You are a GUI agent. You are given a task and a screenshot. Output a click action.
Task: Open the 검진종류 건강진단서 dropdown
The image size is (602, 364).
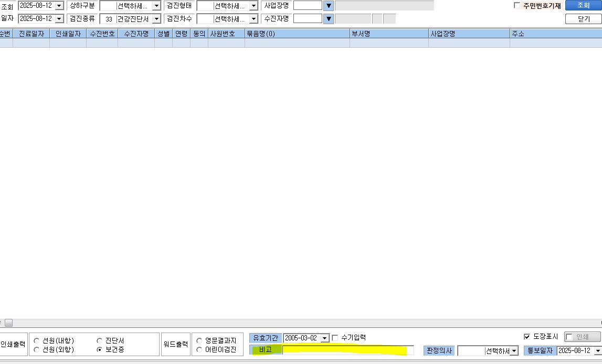click(x=156, y=19)
